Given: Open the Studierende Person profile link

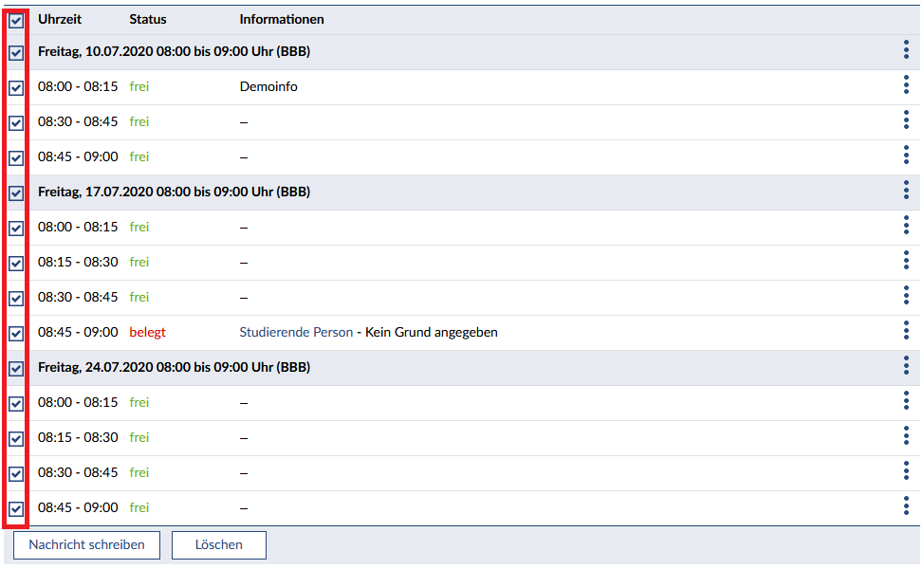Looking at the screenshot, I should 296,332.
